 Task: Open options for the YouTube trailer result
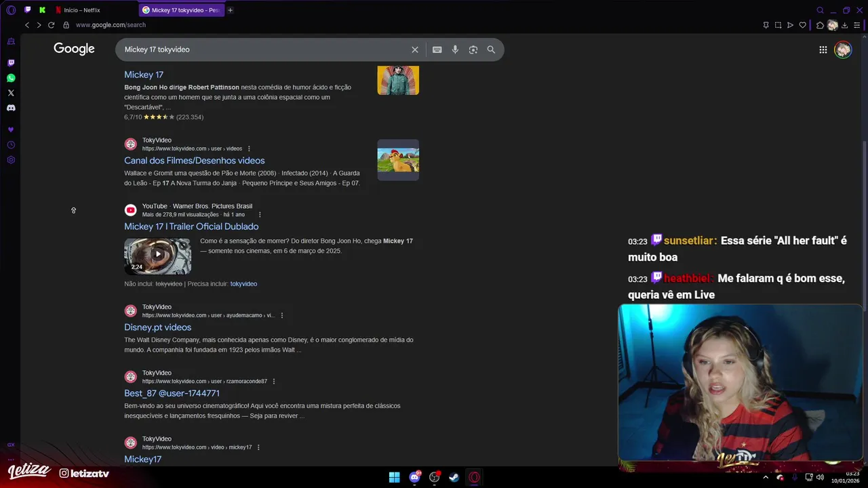260,215
